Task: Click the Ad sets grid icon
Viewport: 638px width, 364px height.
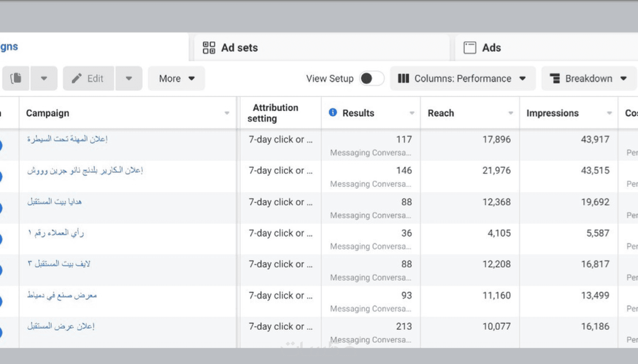Action: [209, 48]
